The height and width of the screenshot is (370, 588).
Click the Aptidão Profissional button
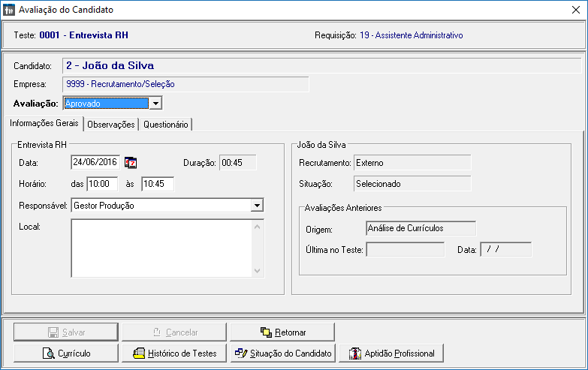click(x=391, y=353)
